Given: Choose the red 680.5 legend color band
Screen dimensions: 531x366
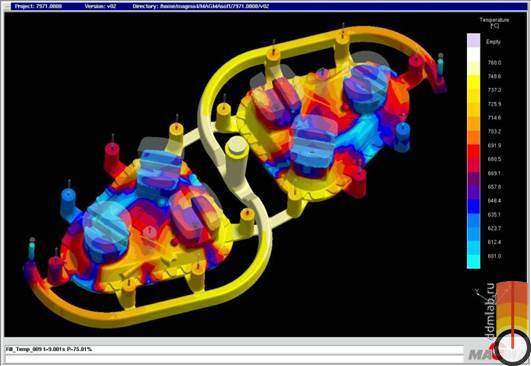Looking at the screenshot, I should tap(473, 159).
